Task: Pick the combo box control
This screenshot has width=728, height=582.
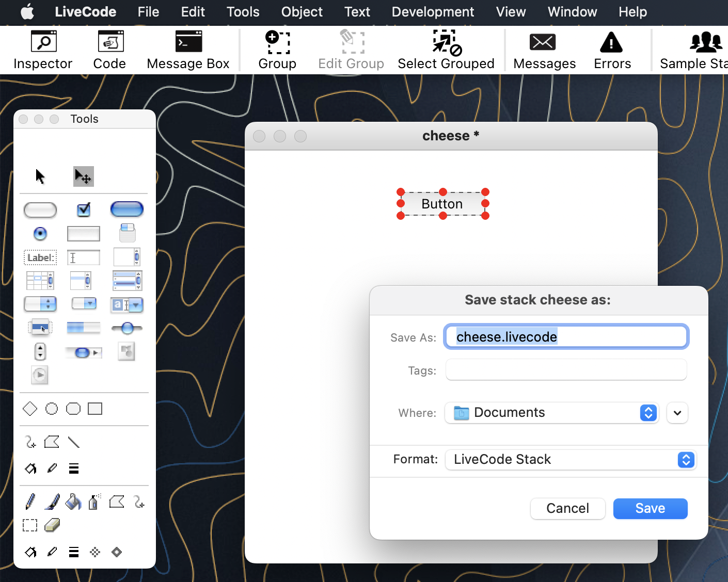Action: 127,305
